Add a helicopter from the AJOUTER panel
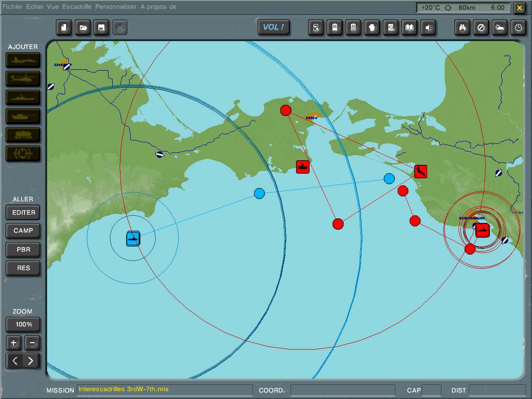Viewport: 532px width, 399px height. point(23,79)
